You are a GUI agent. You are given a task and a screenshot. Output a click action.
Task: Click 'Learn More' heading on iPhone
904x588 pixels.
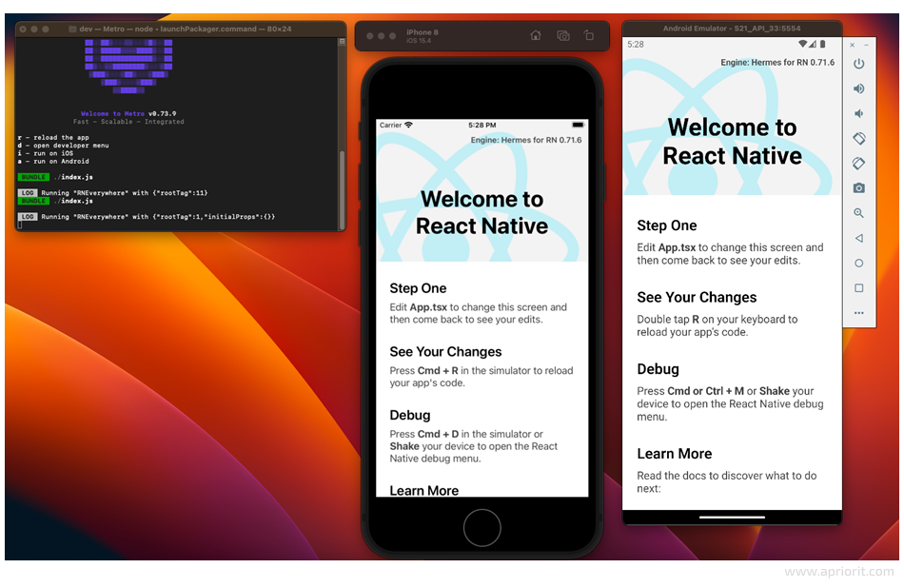click(424, 490)
